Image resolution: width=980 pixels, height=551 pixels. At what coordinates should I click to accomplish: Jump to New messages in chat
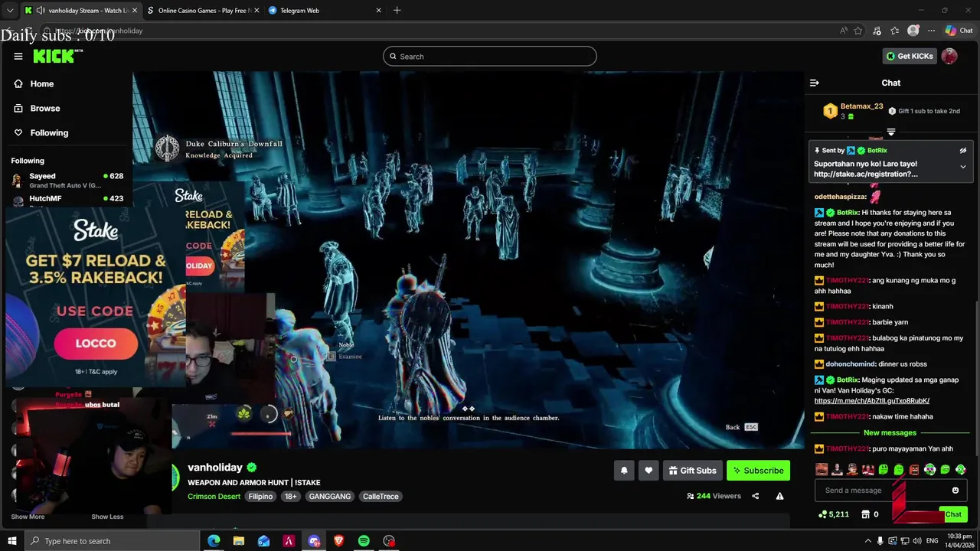coord(890,432)
